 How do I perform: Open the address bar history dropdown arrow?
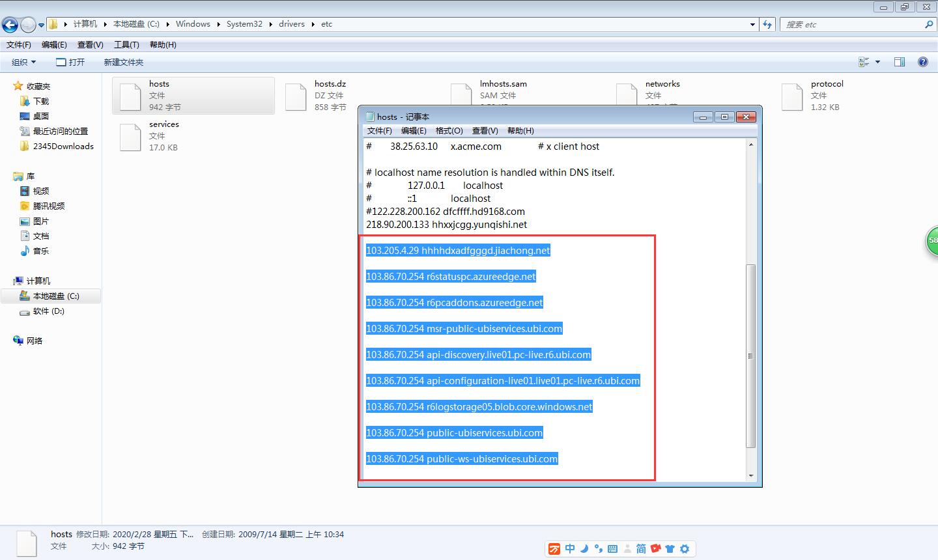coord(753,24)
